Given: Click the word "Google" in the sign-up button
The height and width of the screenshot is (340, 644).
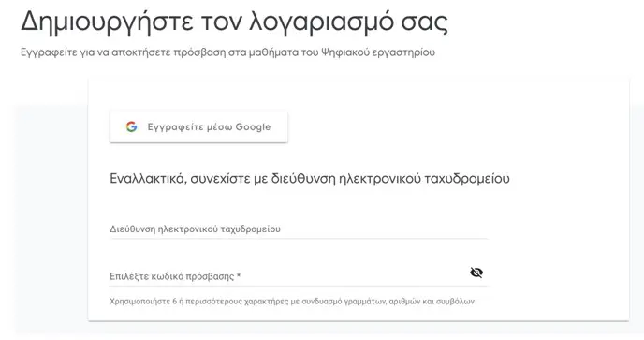Looking at the screenshot, I should 253,127.
